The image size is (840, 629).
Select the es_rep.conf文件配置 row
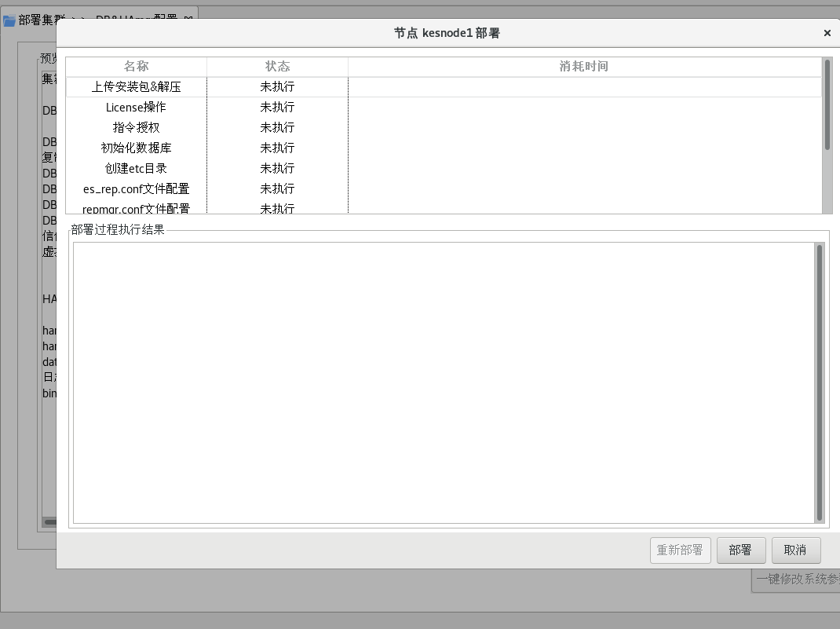[x=137, y=189]
